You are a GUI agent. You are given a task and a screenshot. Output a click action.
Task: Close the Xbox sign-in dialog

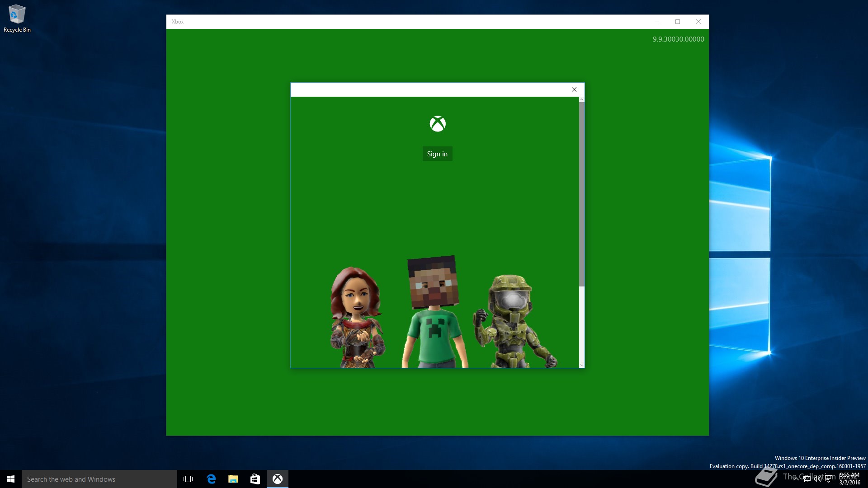574,89
